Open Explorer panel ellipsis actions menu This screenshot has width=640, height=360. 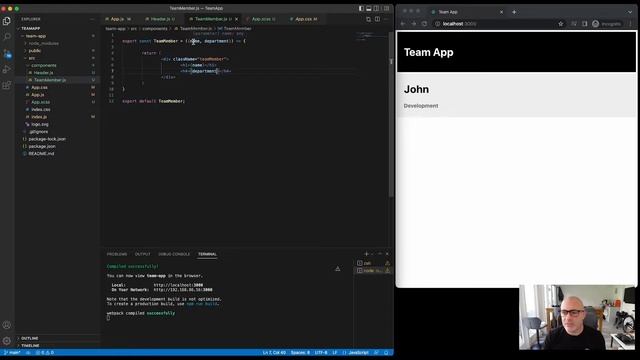[92, 19]
